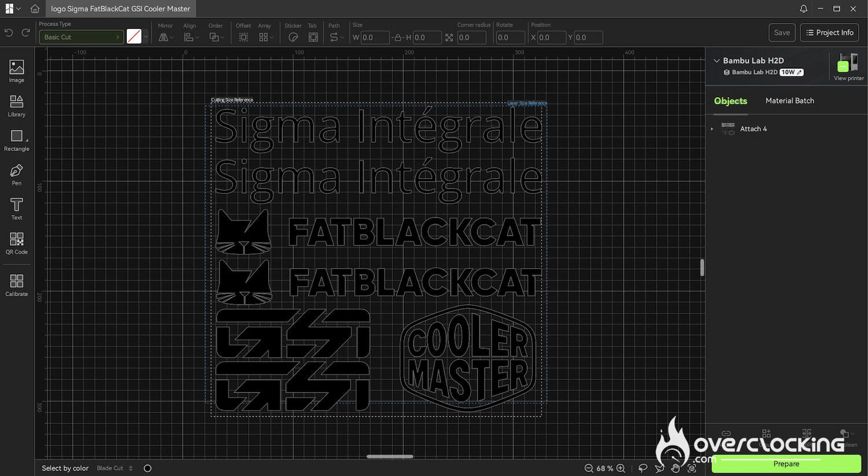
Task: Select the Image tool in left sidebar
Action: pos(17,71)
